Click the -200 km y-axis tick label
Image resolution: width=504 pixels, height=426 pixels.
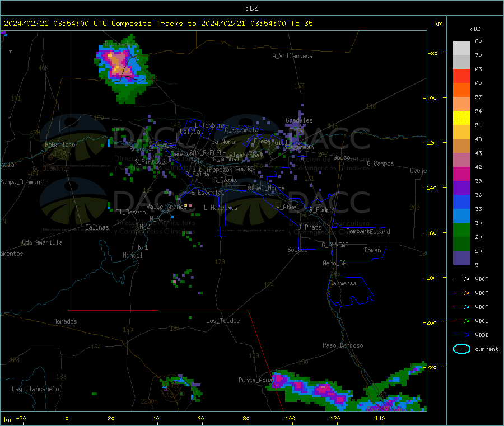tap(430, 322)
